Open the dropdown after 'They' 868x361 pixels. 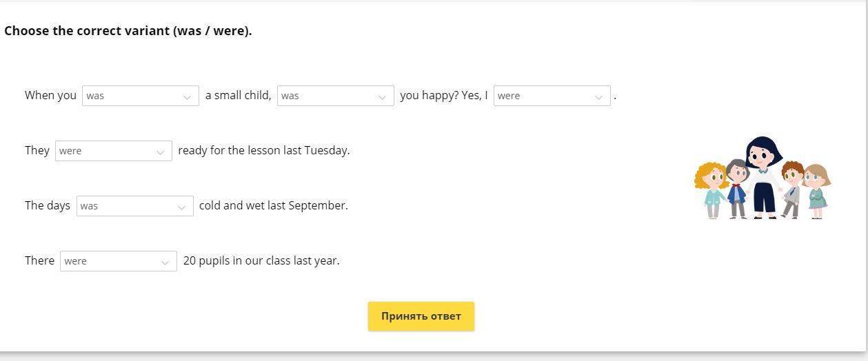[114, 151]
